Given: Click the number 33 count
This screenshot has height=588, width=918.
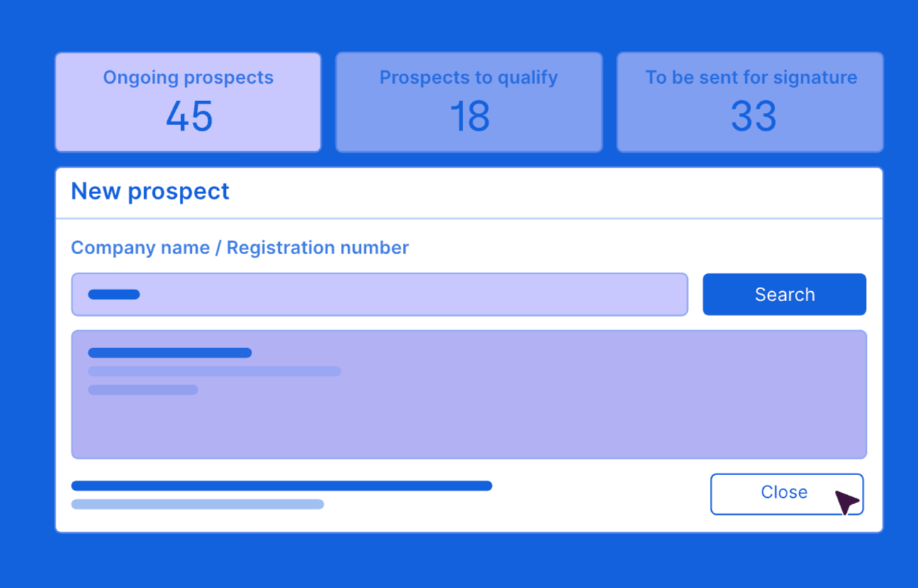Looking at the screenshot, I should coord(753,116).
